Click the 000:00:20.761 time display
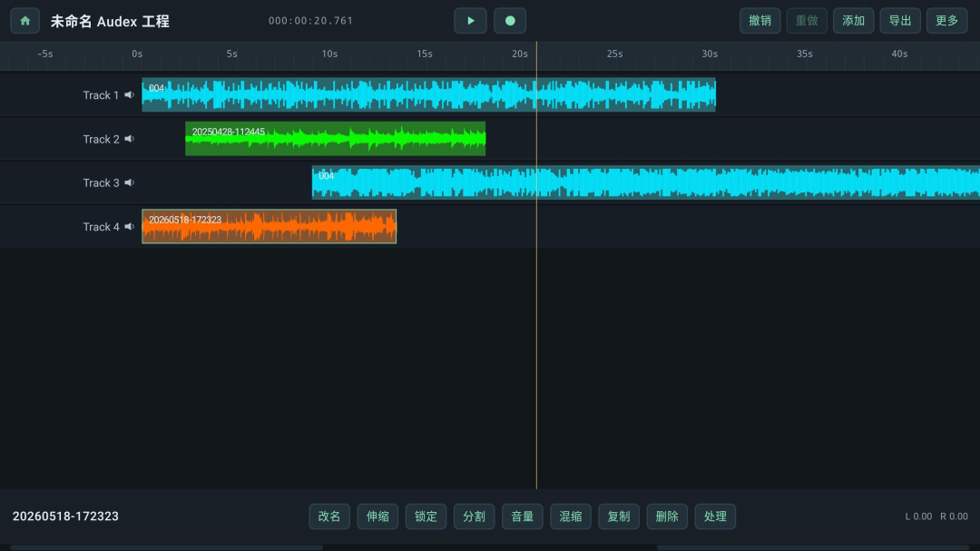Image resolution: width=980 pixels, height=551 pixels. (310, 21)
